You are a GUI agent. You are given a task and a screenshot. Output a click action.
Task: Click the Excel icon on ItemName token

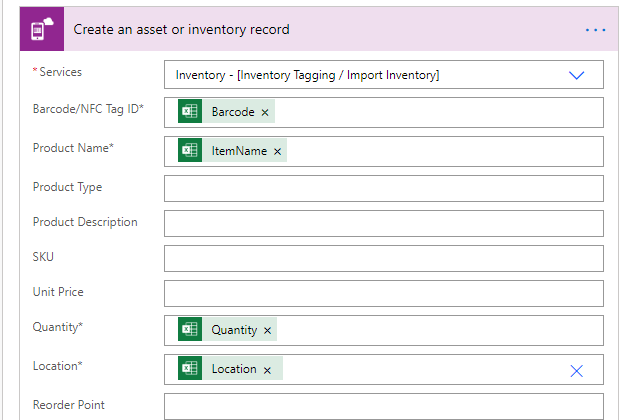click(x=190, y=150)
